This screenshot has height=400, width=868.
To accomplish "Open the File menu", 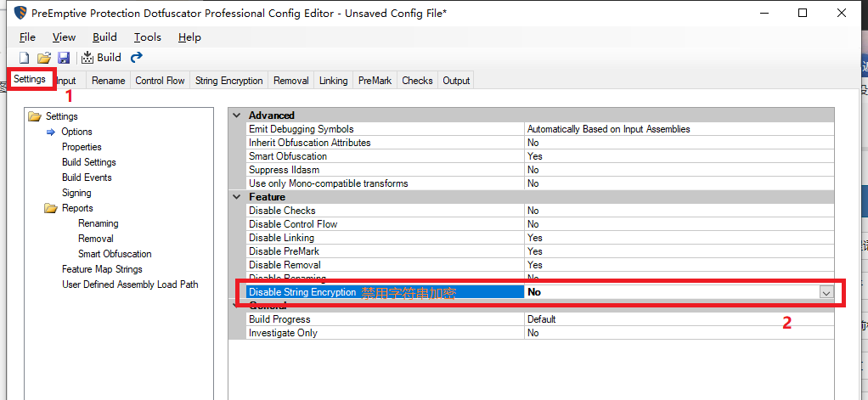I will click(27, 37).
